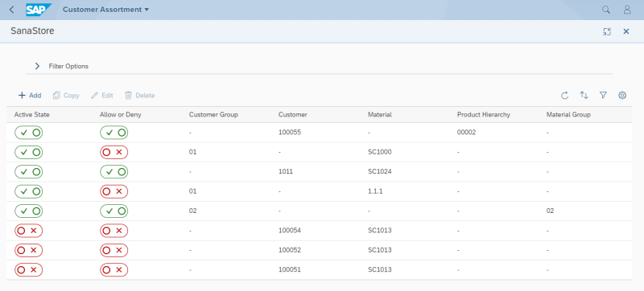Toggle Active State for customer 100055 row
This screenshot has width=644, height=291.
coord(29,133)
